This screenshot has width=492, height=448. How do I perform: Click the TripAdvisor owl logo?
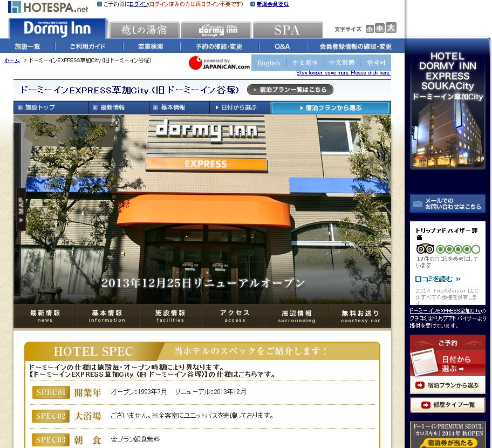tap(425, 249)
